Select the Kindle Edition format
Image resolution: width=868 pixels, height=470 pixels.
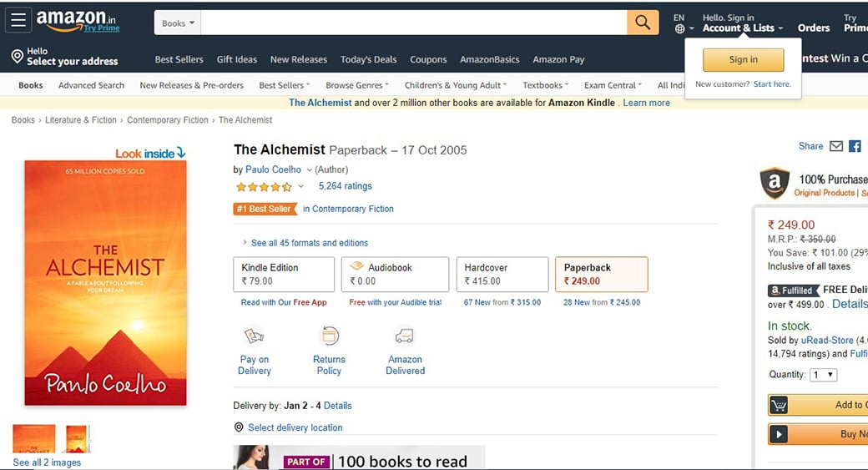[x=284, y=274]
